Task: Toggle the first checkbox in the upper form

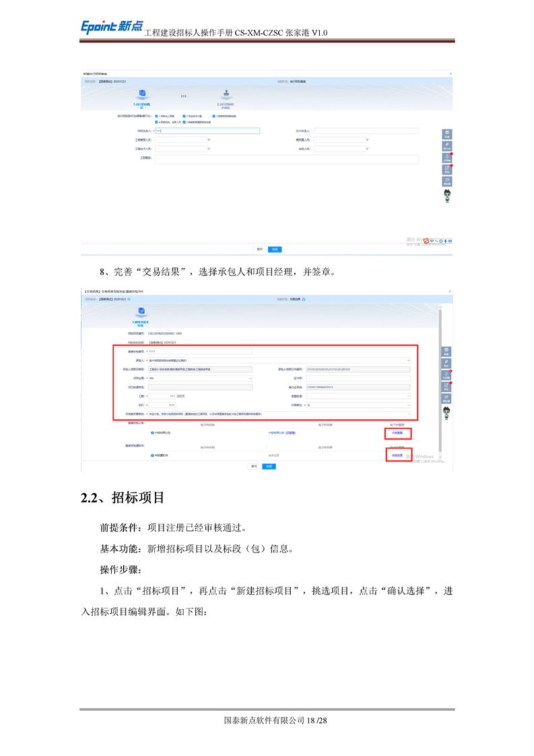Action: pyautogui.click(x=157, y=116)
